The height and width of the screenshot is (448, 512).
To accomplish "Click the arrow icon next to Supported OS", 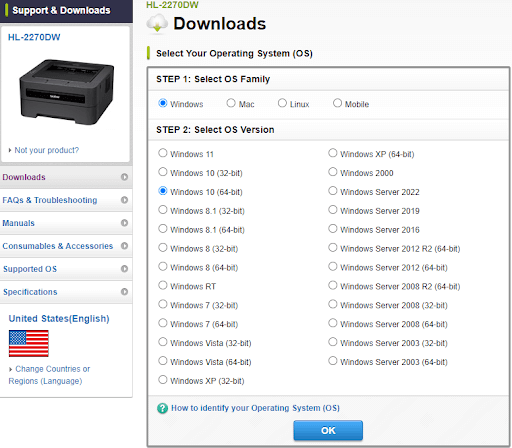I will click(x=124, y=269).
